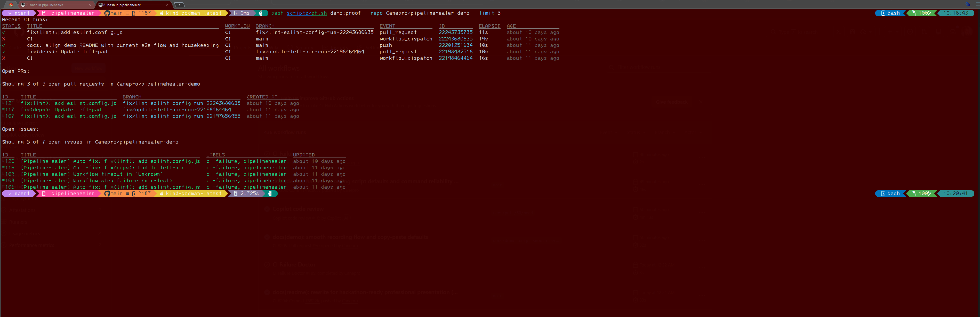Viewport: 980px width, 317px height.
Task: Click PR #121 identifier
Action: click(8, 103)
